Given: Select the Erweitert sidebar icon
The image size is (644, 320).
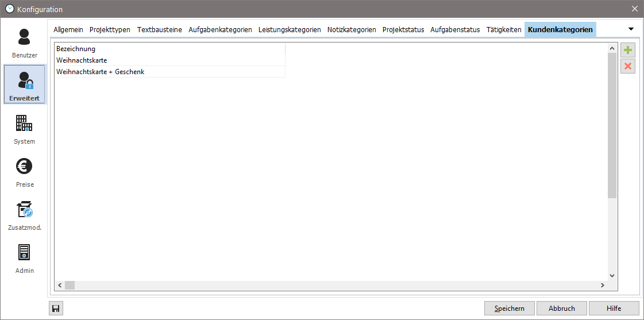Looking at the screenshot, I should click(24, 81).
